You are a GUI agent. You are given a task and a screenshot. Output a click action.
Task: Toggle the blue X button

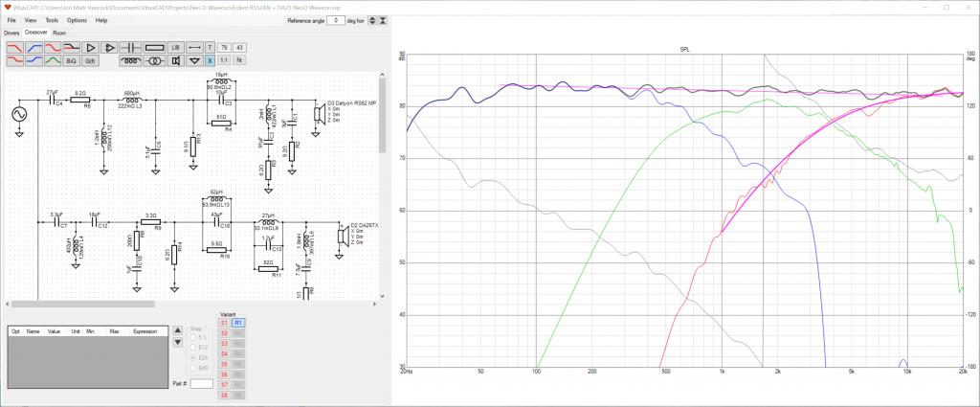(x=210, y=60)
